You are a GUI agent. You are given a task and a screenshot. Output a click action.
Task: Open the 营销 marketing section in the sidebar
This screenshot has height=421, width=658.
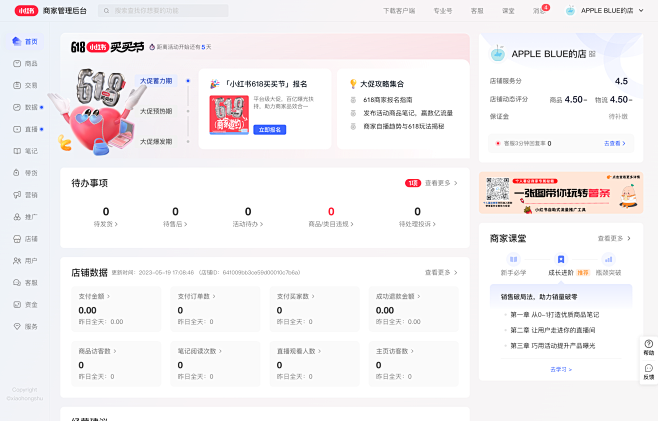click(26, 195)
